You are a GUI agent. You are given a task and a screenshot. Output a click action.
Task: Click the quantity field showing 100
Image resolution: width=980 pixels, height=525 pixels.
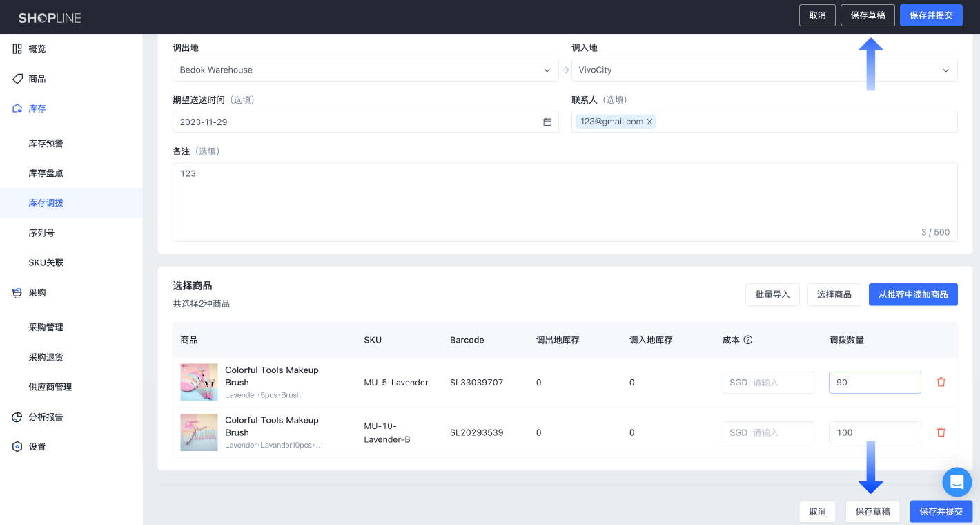tap(875, 432)
